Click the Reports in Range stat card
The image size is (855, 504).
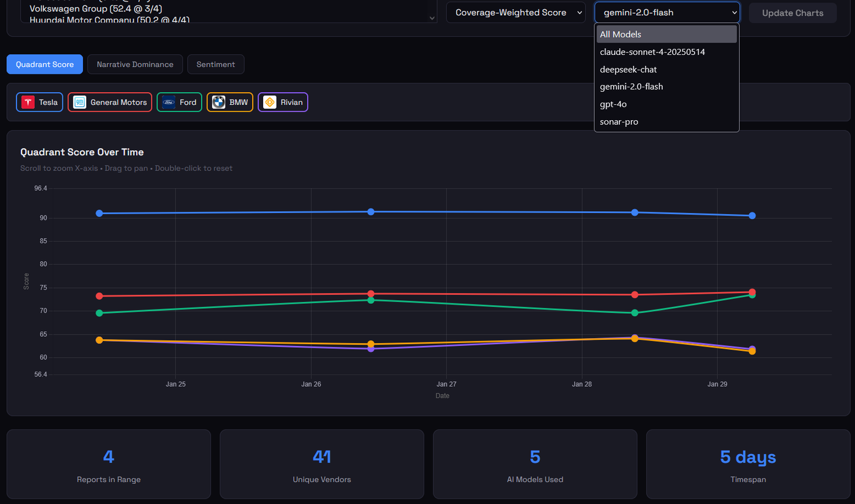(x=109, y=464)
